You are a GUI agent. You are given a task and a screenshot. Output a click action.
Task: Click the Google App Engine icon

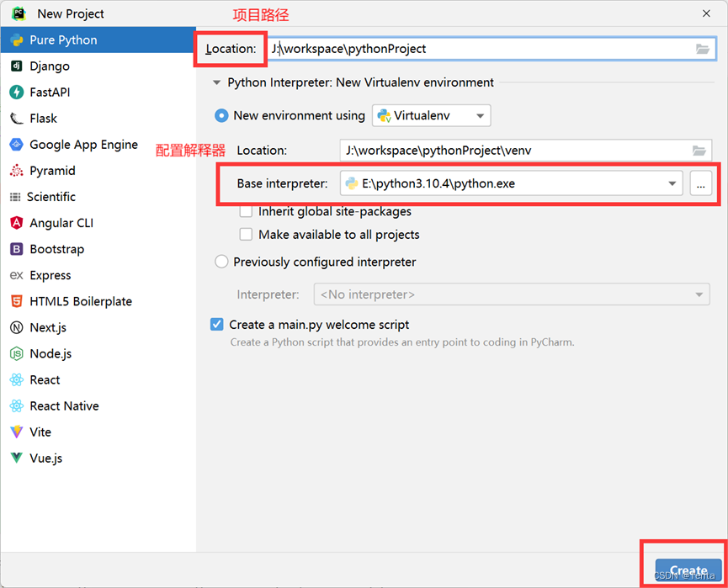click(17, 145)
